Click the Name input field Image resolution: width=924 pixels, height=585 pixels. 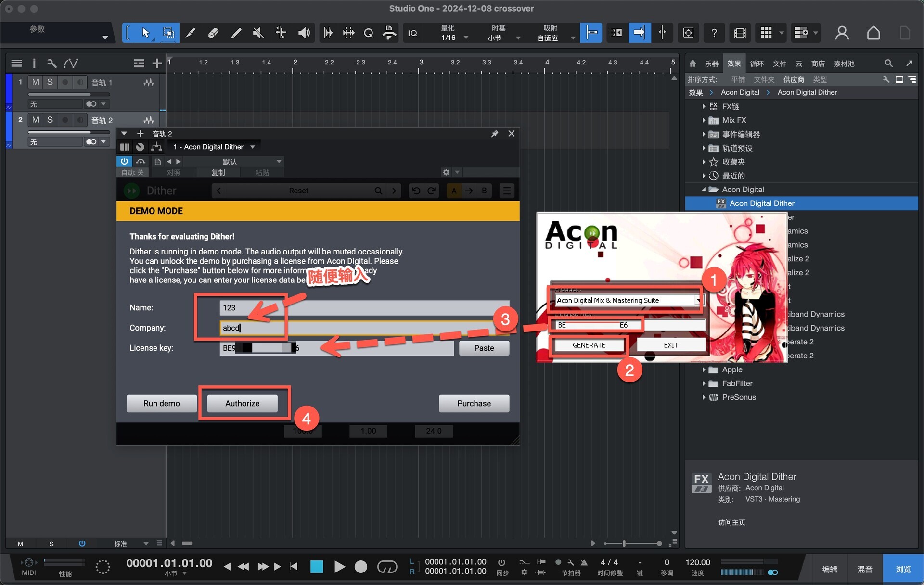pos(364,308)
